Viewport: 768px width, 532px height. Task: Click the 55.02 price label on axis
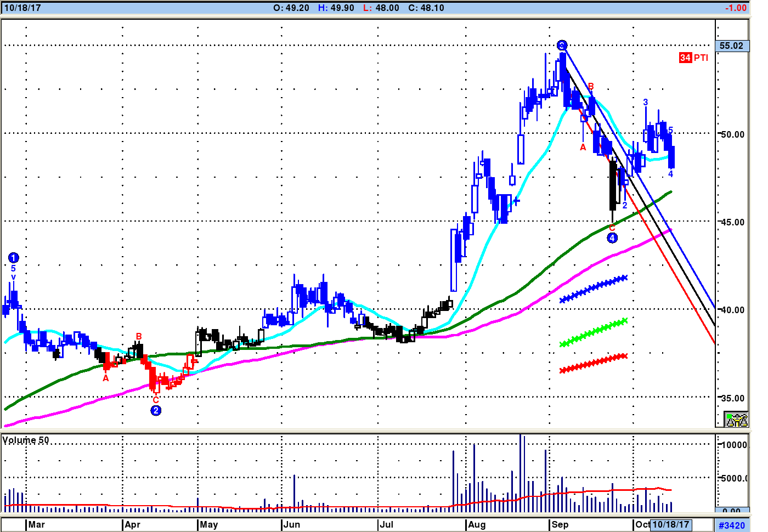[x=731, y=46]
